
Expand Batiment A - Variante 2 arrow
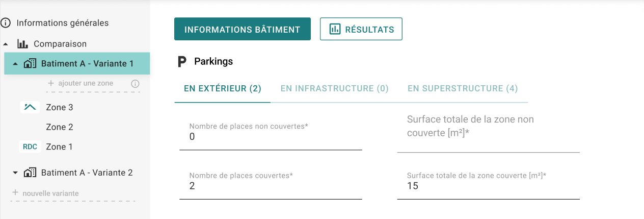15,173
